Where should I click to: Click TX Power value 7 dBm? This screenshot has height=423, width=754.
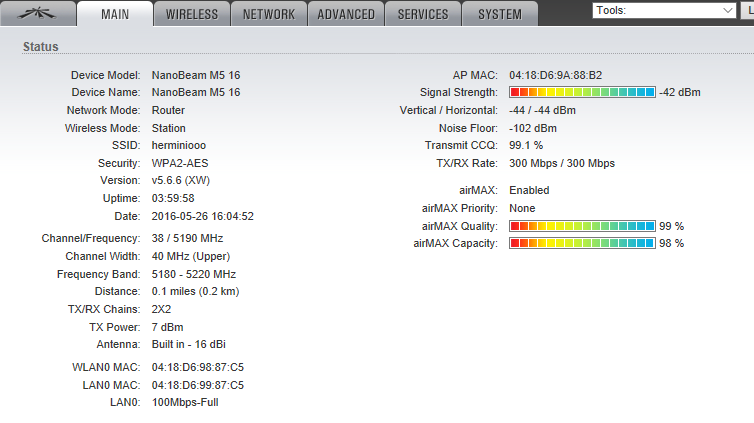167,327
